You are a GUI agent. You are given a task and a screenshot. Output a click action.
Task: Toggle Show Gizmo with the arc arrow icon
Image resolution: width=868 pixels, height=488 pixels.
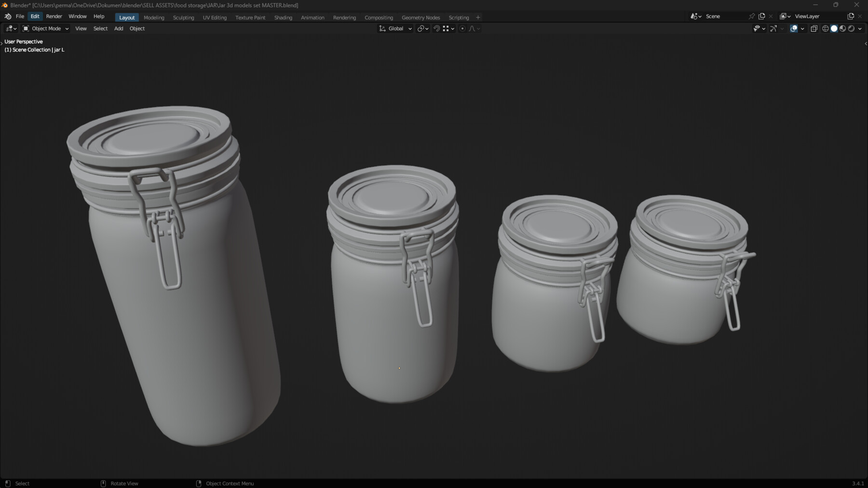click(773, 28)
